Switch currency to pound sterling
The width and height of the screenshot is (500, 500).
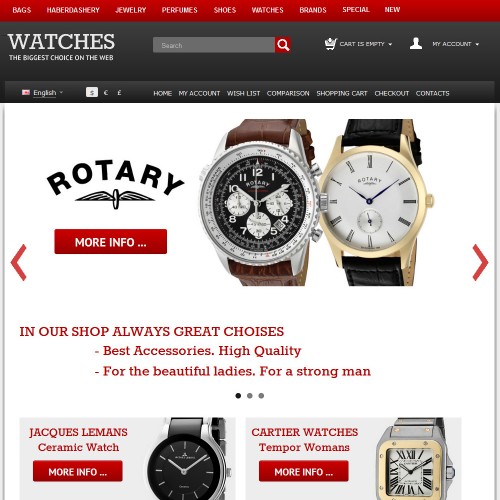tap(119, 93)
